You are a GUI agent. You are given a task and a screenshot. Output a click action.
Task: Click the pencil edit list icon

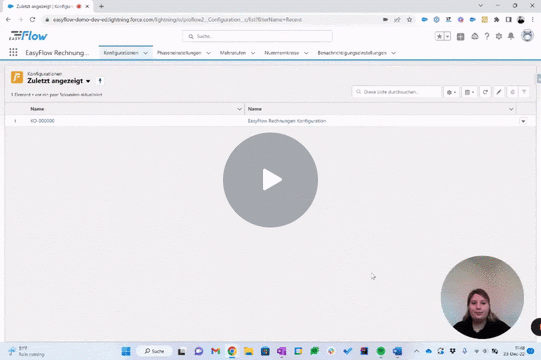499,92
